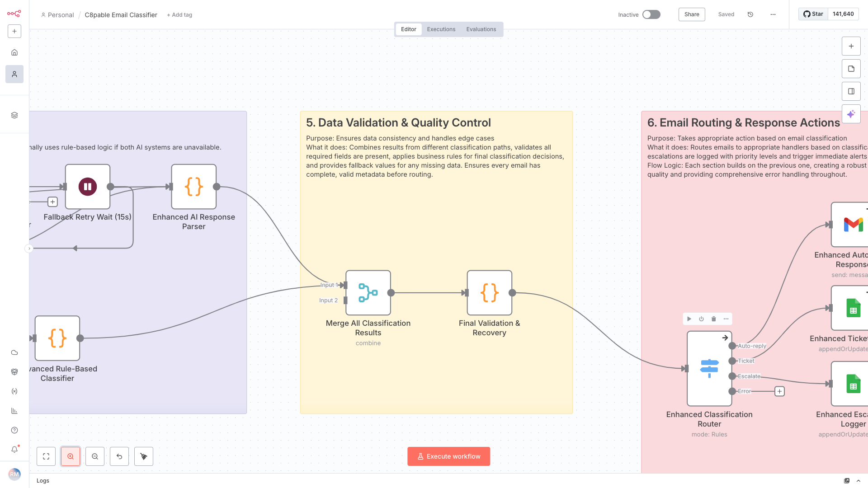868x488 pixels.
Task: Click the fit to view zoom button
Action: point(46,456)
